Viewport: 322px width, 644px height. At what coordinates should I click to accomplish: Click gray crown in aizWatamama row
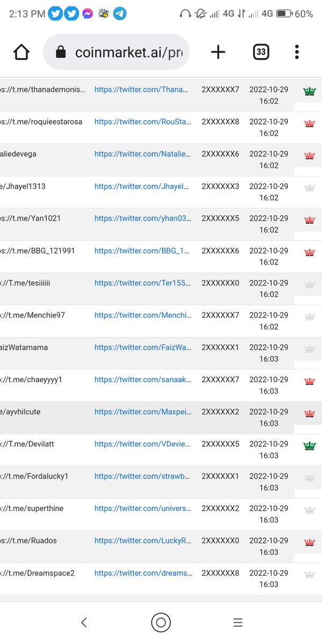pyautogui.click(x=310, y=349)
